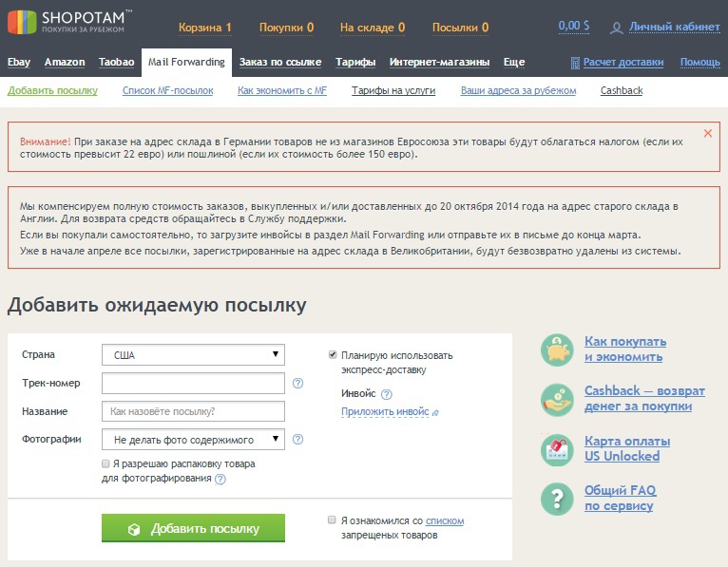
Task: Open На складе 0 link
Action: [373, 28]
